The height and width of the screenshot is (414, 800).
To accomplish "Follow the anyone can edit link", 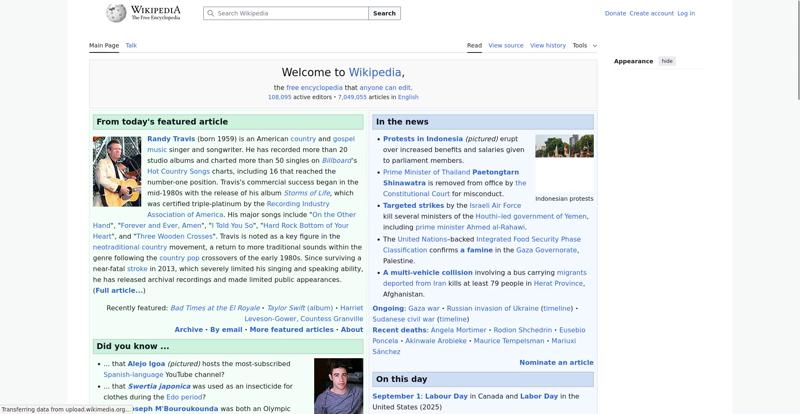I will tap(385, 88).
